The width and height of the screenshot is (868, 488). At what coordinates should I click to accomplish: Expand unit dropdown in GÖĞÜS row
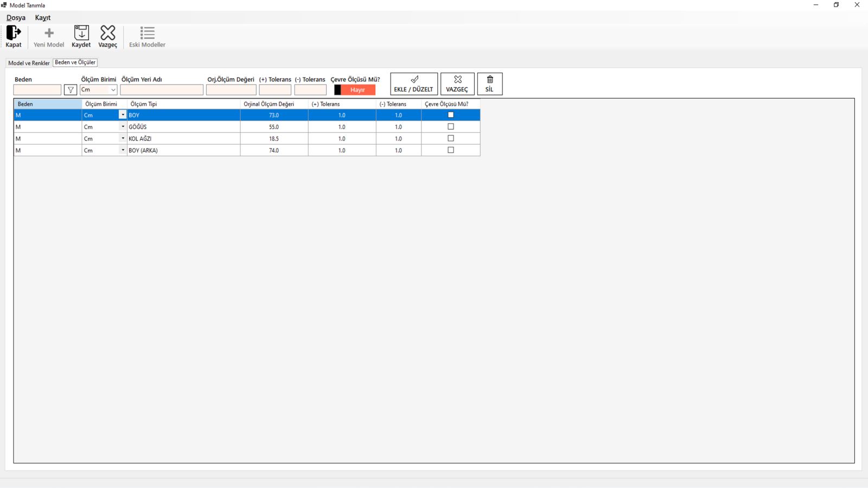point(123,127)
